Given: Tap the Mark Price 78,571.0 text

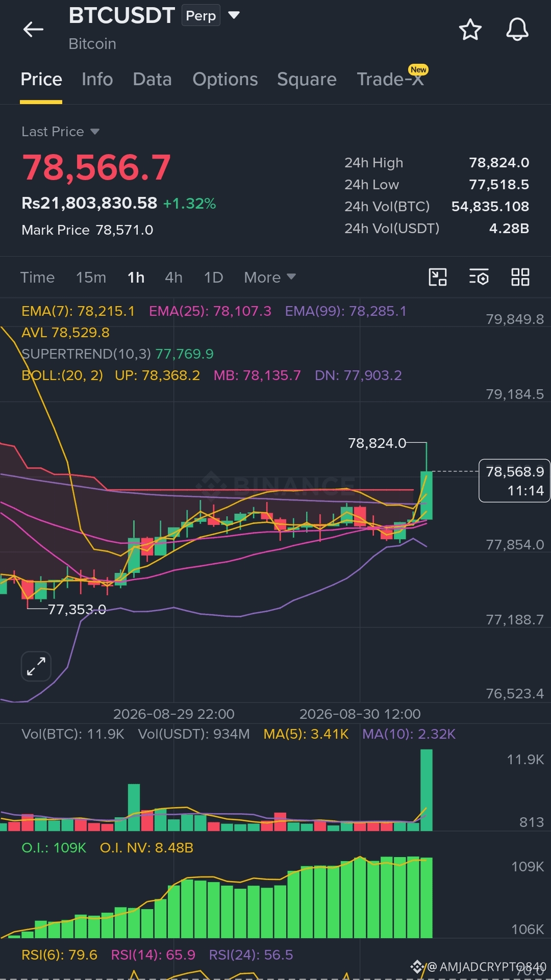Looking at the screenshot, I should (87, 230).
